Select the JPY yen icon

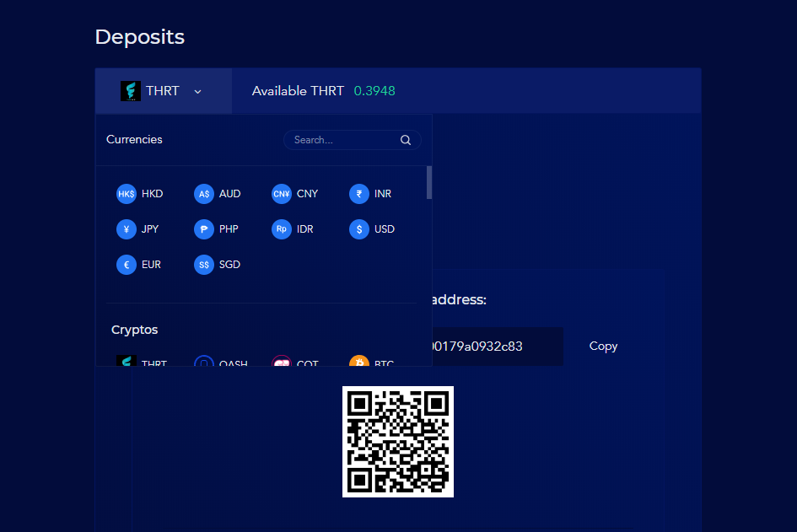point(126,229)
